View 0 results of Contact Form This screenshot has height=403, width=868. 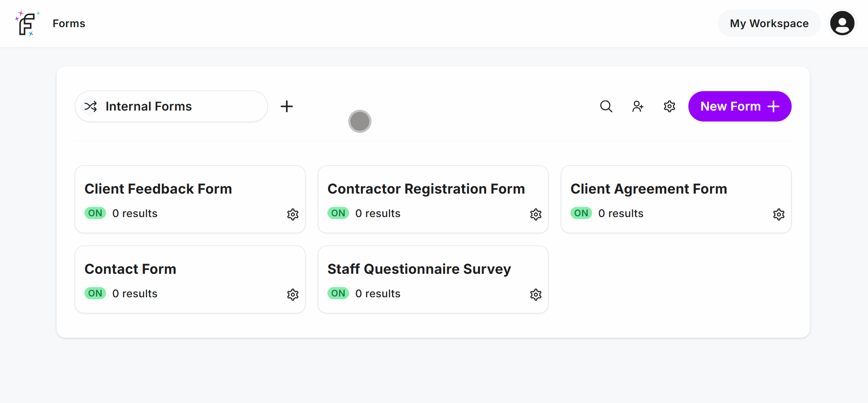pyautogui.click(x=135, y=294)
